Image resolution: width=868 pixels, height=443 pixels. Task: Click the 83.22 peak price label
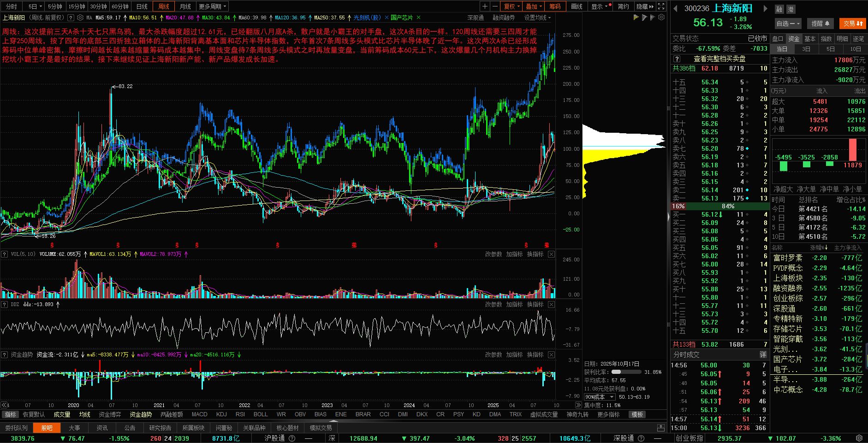pyautogui.click(x=125, y=86)
